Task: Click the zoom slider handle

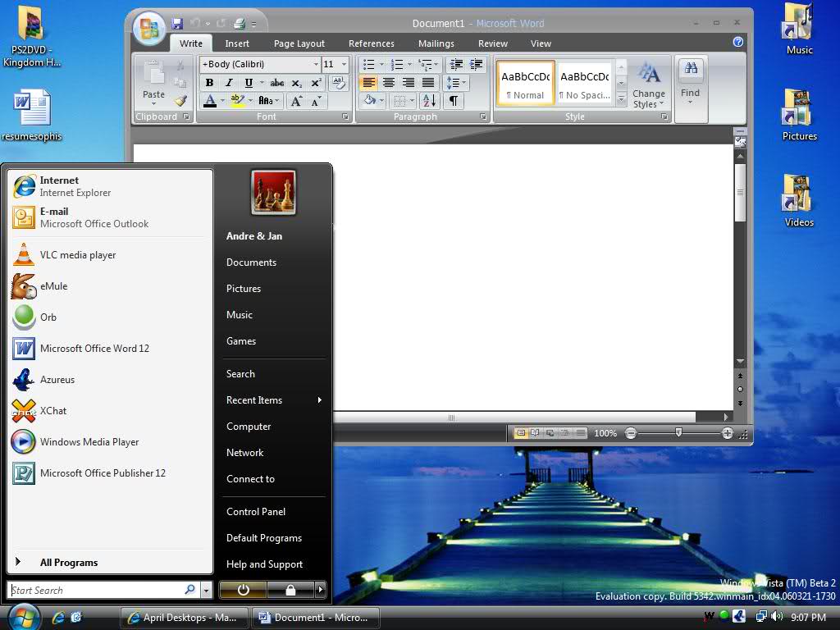Action: (678, 432)
